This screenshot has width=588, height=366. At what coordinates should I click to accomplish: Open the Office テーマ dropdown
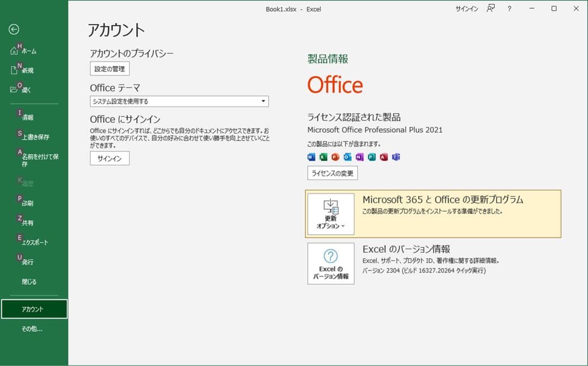pos(264,101)
